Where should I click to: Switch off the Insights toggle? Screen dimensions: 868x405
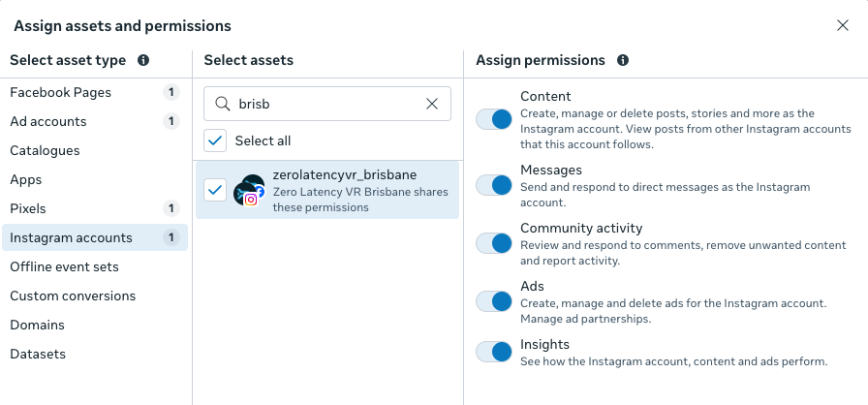[x=494, y=352]
